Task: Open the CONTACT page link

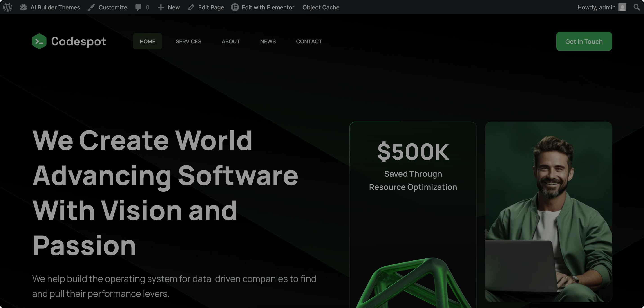Action: (x=309, y=42)
